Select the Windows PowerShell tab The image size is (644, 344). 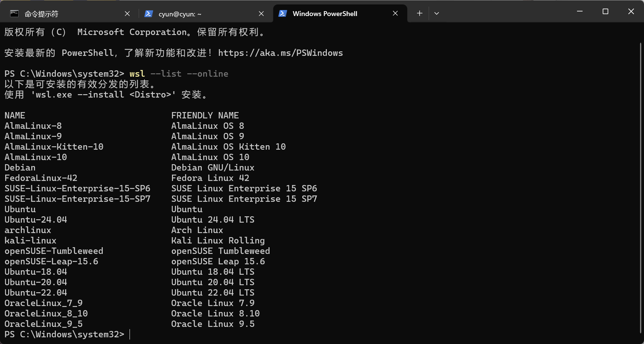pos(340,14)
